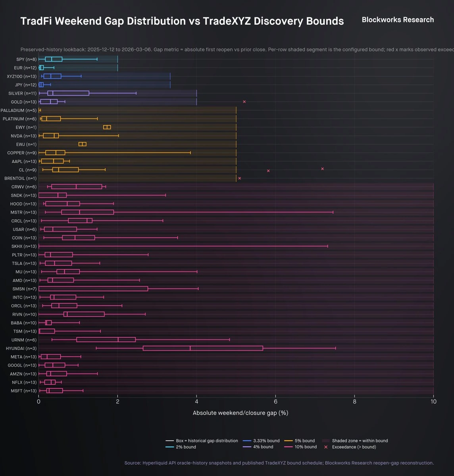Select the 'SPY (n=8)' row label
Screen dimensions: 454x476
[25, 59]
